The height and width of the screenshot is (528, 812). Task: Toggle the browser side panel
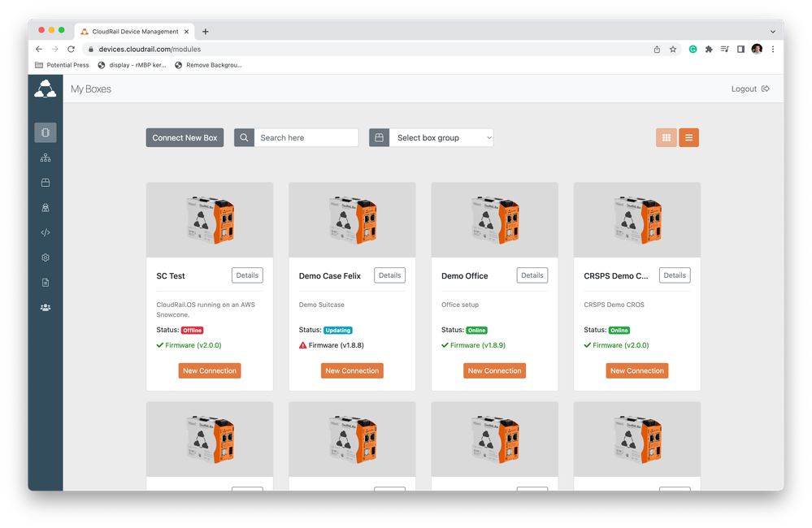click(x=741, y=50)
